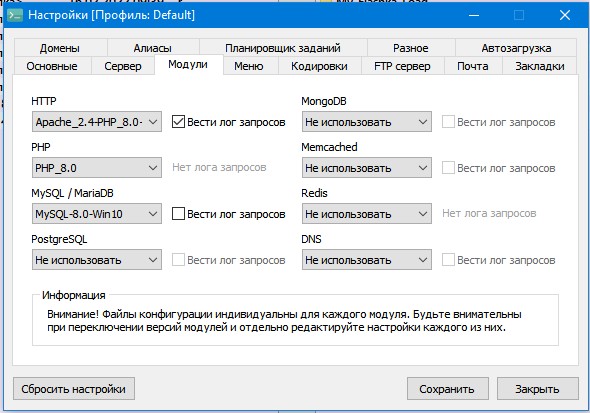Open the Меню tab
Screen dimensions: 590x413
point(251,66)
